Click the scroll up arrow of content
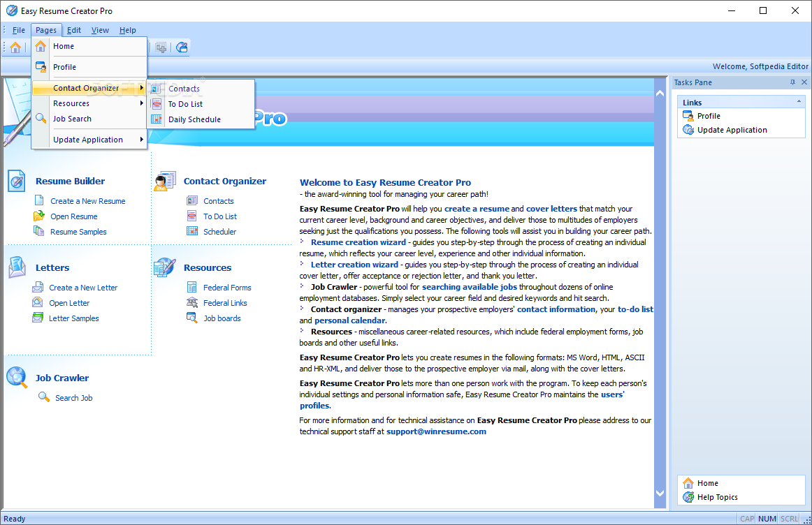 (660, 94)
